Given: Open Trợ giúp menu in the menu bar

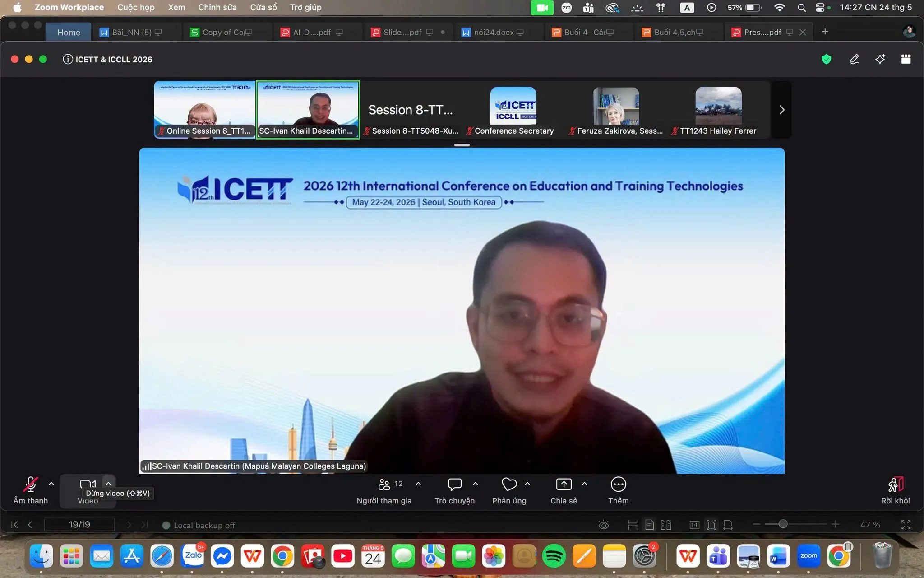Looking at the screenshot, I should point(306,7).
